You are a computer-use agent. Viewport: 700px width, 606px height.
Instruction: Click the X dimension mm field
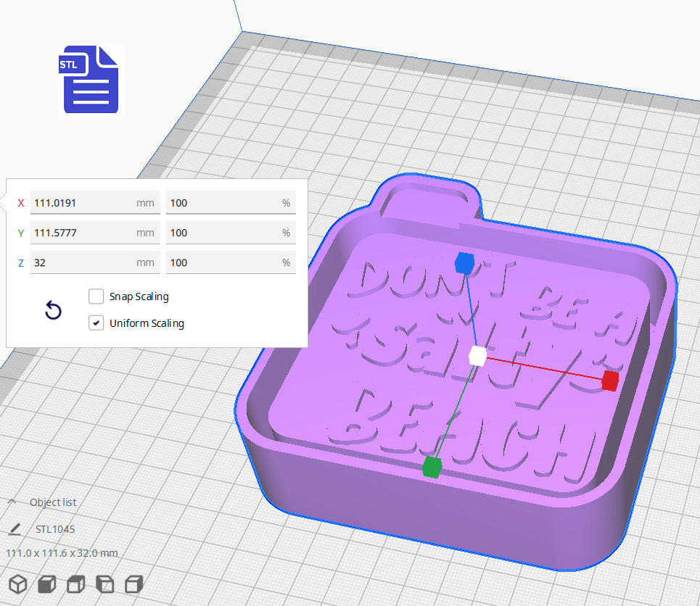pos(94,203)
